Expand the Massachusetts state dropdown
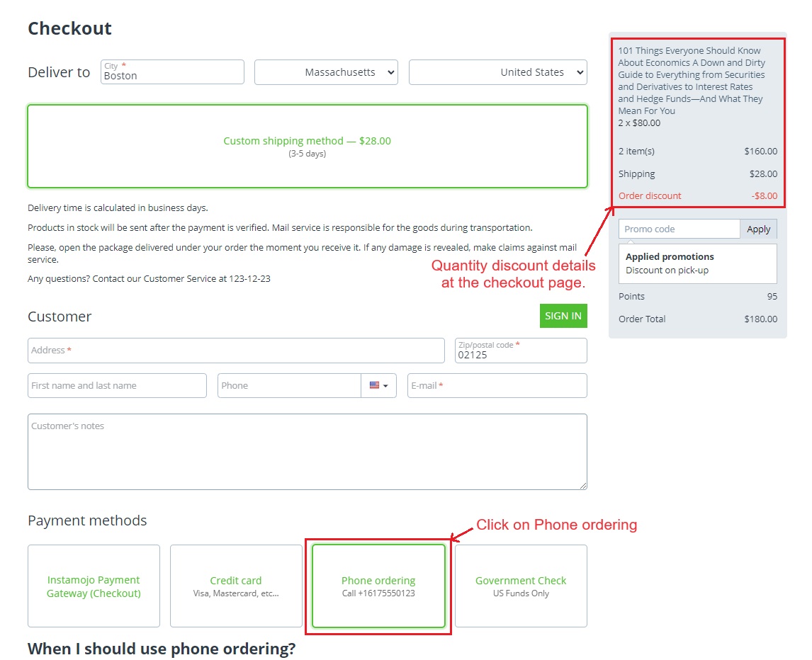The image size is (812, 660). click(326, 72)
